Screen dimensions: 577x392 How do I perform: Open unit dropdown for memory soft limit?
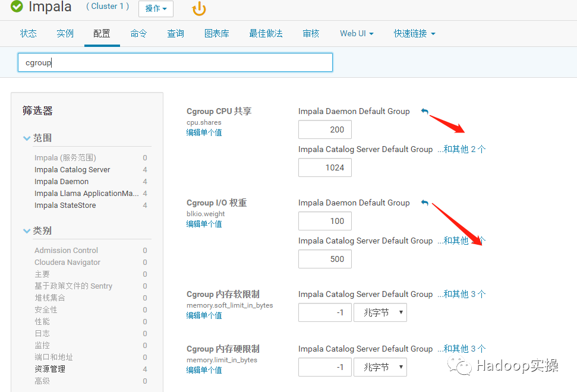coord(380,312)
